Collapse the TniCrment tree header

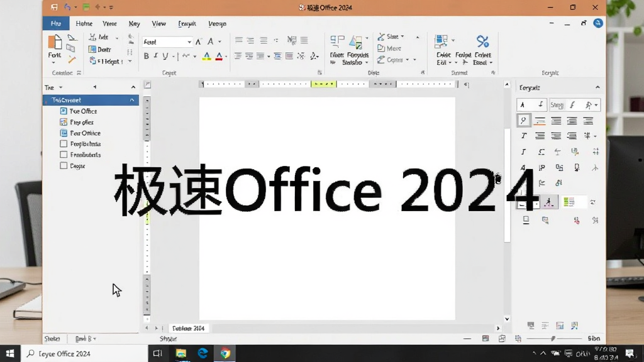[132, 100]
